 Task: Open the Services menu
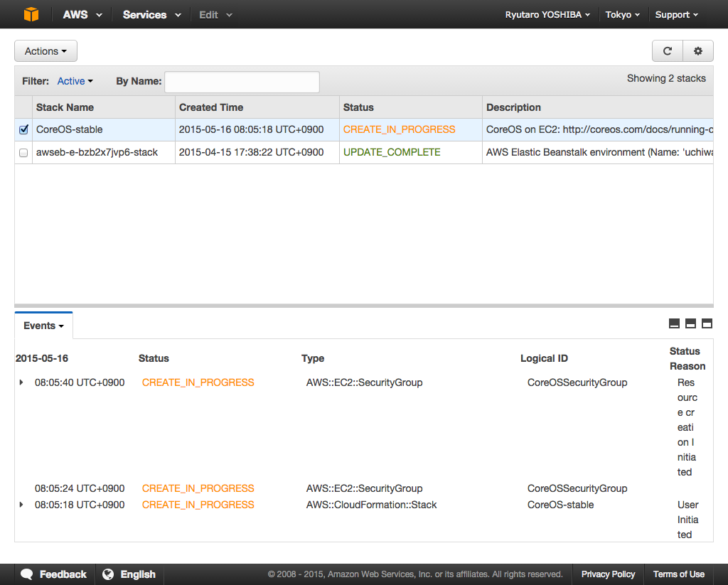pyautogui.click(x=151, y=15)
